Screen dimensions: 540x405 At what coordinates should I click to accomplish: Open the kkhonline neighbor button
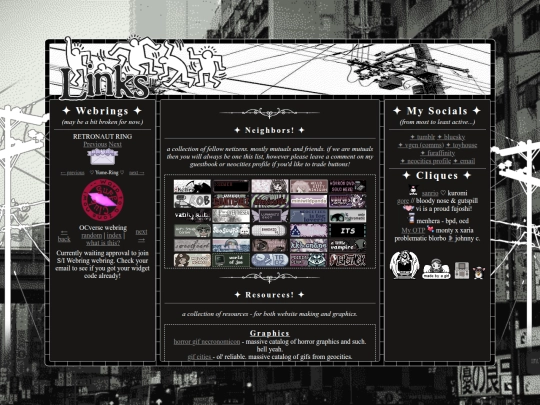(x=309, y=246)
